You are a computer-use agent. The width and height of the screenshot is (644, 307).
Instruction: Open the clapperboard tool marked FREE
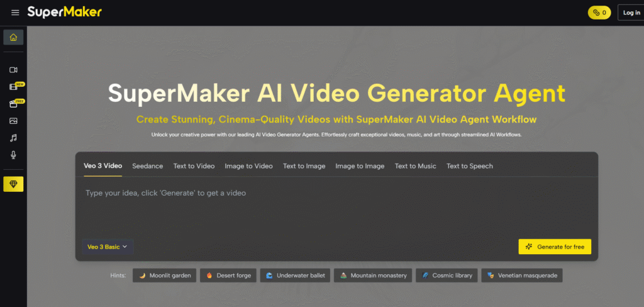(x=13, y=104)
